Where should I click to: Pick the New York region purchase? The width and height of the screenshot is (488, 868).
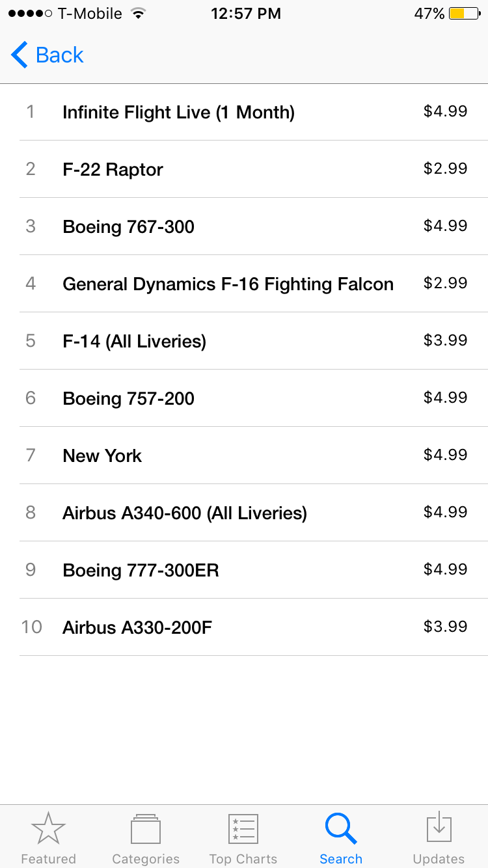(102, 456)
